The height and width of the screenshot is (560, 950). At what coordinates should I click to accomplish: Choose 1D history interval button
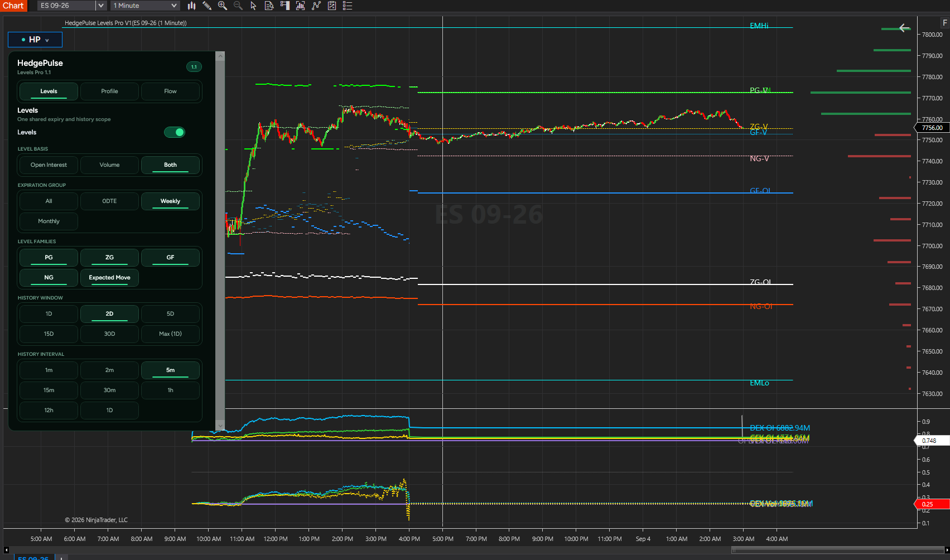coord(109,411)
